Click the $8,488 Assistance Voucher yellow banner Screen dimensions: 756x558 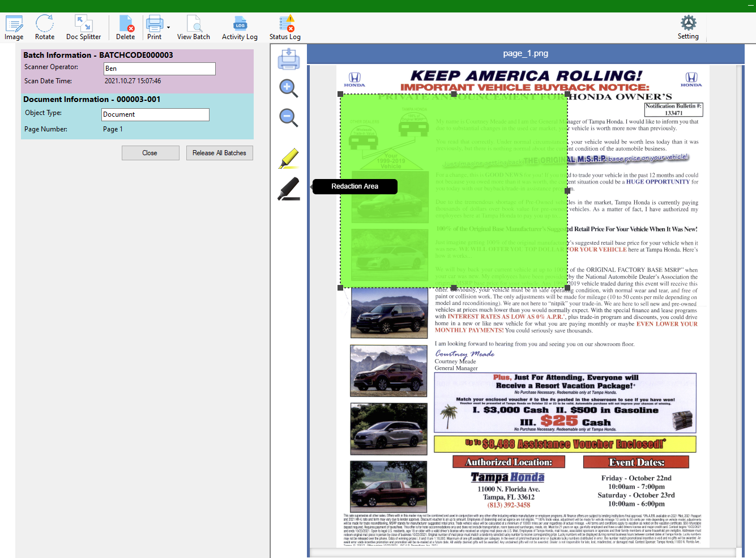tap(565, 444)
